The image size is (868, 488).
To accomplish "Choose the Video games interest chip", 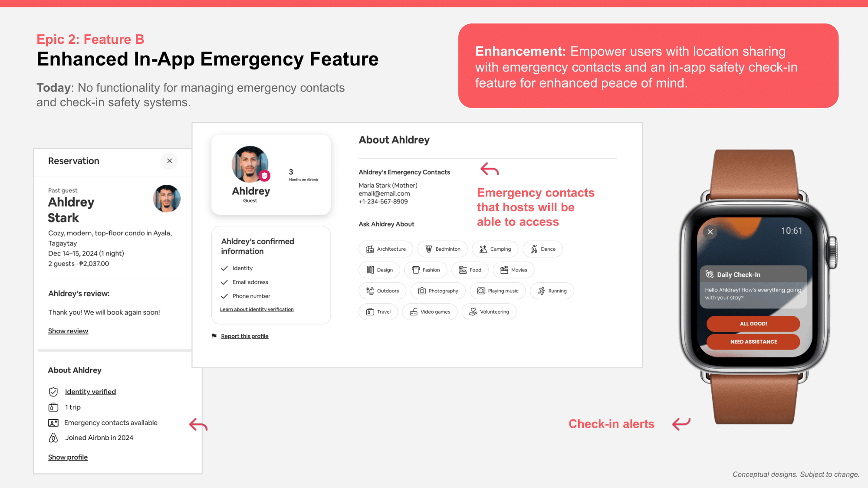I will (430, 312).
